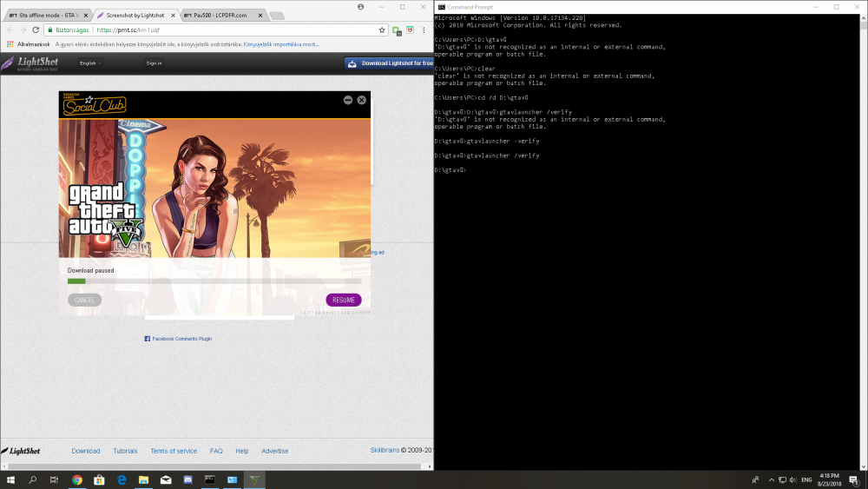This screenshot has width=868, height=489.
Task: Click the Pocket extension icon
Action: [411, 30]
